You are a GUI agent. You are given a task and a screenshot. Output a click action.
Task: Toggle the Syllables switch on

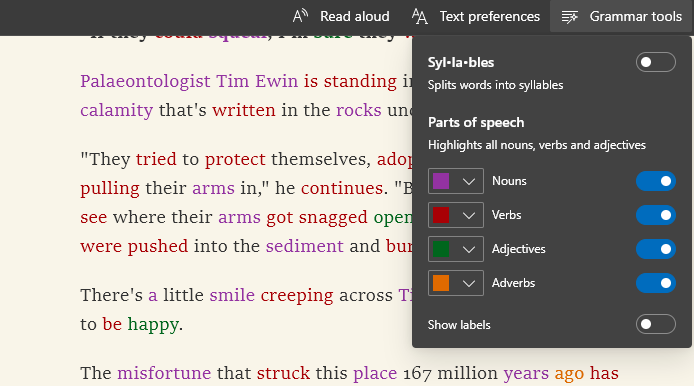(x=655, y=62)
